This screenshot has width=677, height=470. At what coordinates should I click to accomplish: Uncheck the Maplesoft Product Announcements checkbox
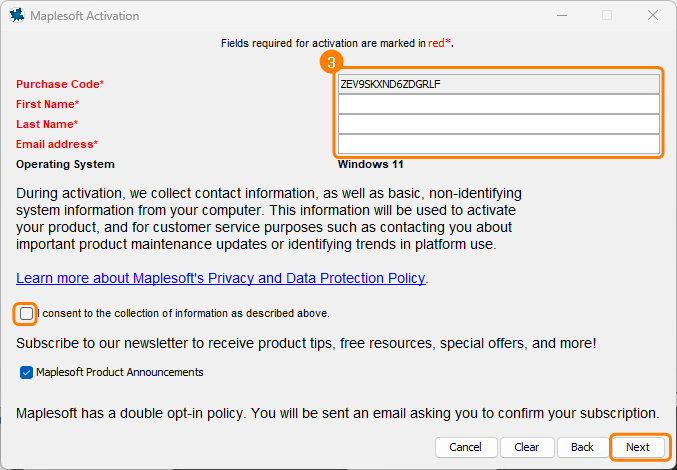26,372
